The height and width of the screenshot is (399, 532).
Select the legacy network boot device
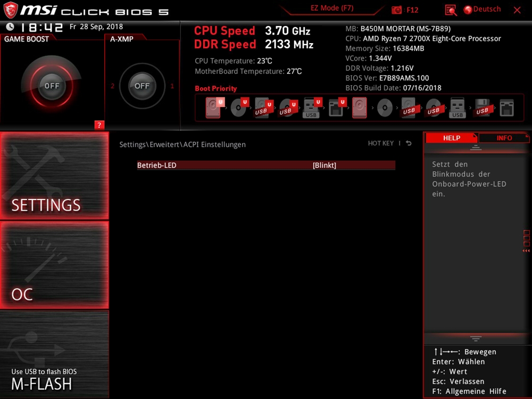tap(506, 108)
